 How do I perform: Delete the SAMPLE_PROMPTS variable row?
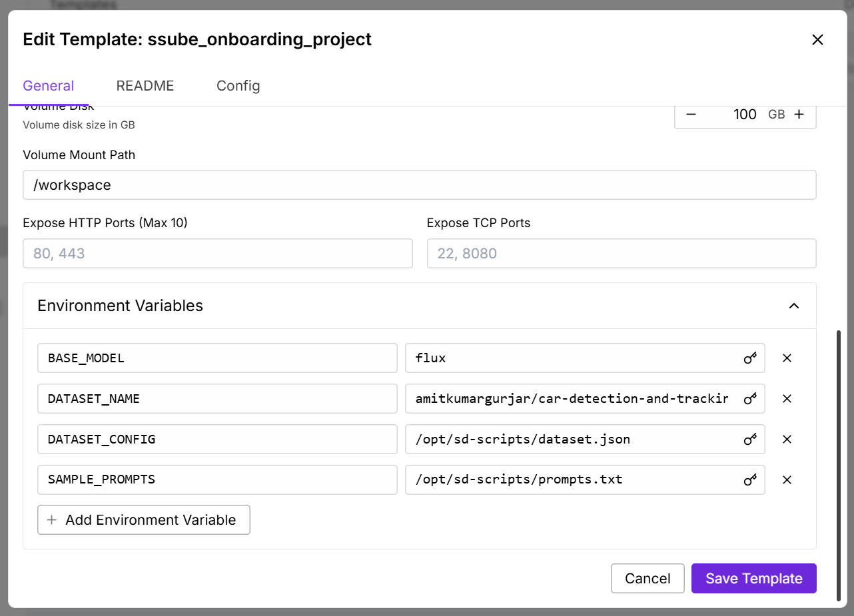[x=787, y=480]
